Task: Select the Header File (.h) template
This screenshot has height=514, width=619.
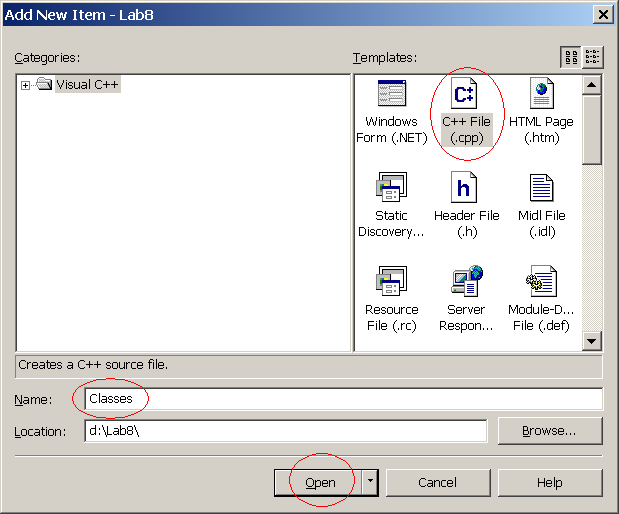Action: [x=466, y=205]
